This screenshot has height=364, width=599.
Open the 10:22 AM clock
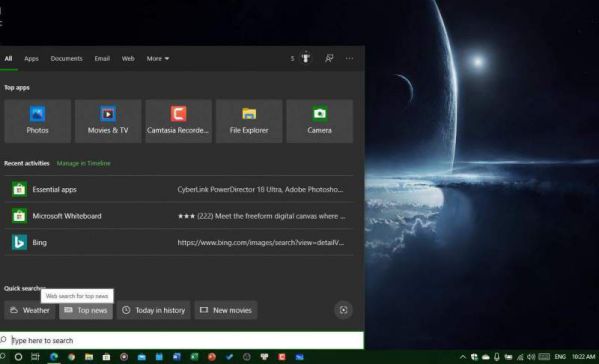click(583, 357)
